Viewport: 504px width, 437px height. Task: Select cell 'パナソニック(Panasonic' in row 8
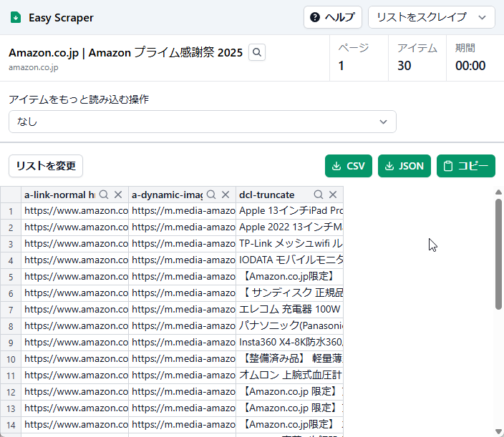pos(290,326)
